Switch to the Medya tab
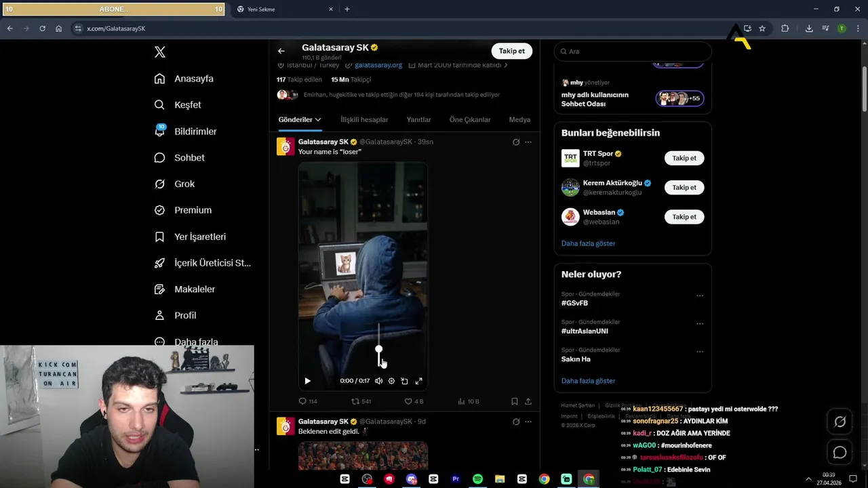This screenshot has width=868, height=488. [519, 119]
